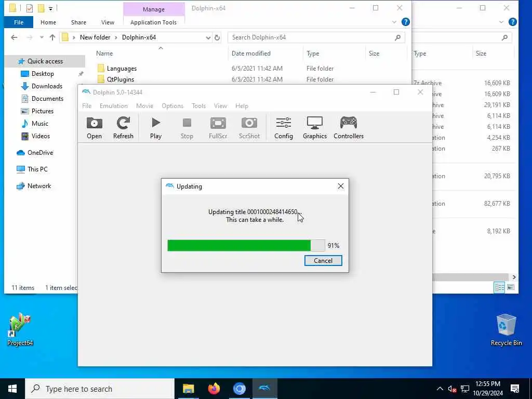Click the Manage contextual tab

click(x=153, y=9)
